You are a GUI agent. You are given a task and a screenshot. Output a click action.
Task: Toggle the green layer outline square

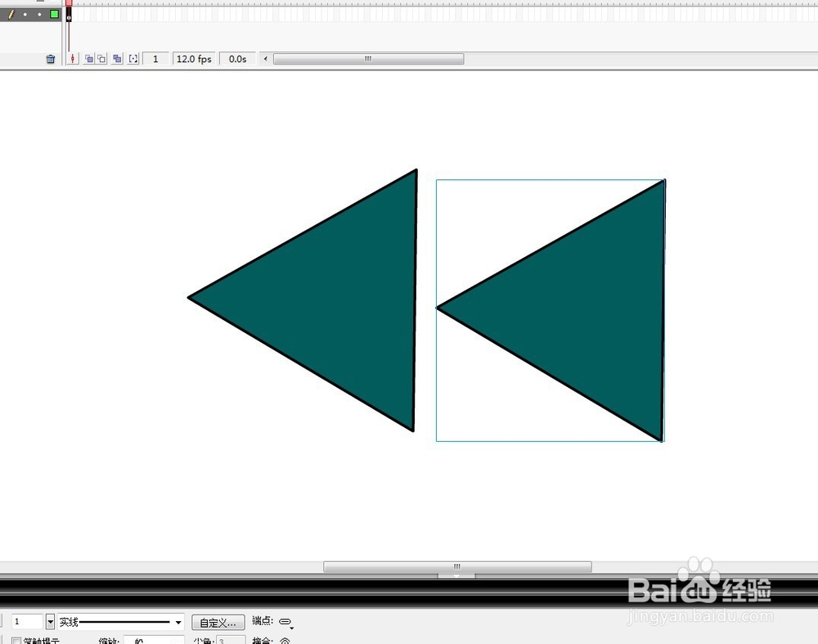[54, 14]
